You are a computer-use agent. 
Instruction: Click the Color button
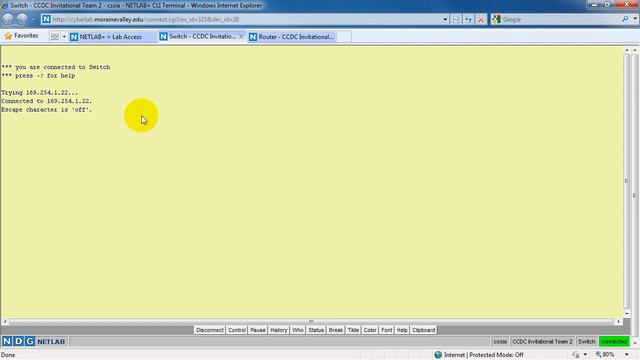point(370,330)
